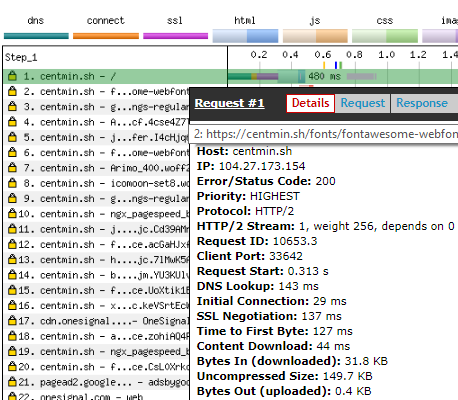Click the DNS Lookup 143 ms entry
The height and width of the screenshot is (400, 458).
click(258, 286)
